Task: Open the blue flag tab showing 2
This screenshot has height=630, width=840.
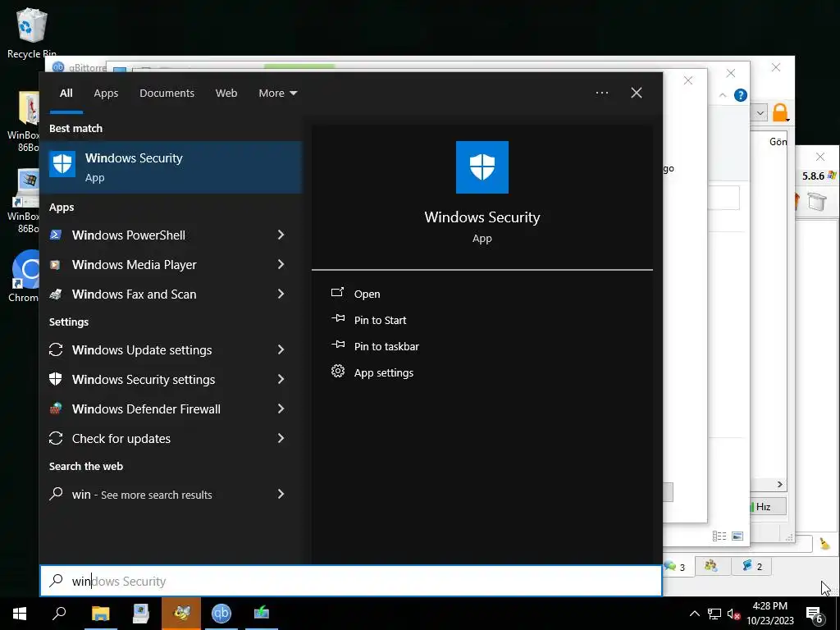Action: tap(751, 566)
